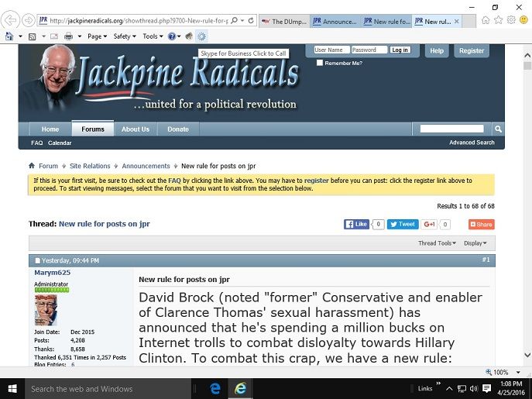Switch to The DUmp browser tab
The height and width of the screenshot is (399, 532).
285,22
